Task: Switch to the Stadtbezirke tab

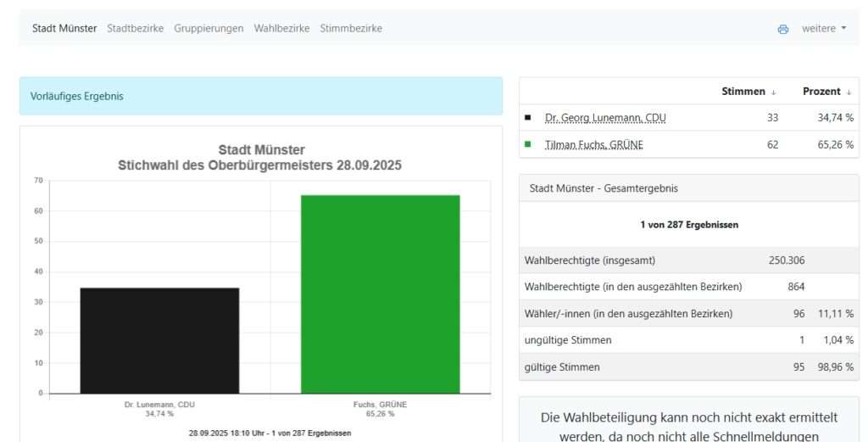Action: [x=135, y=28]
